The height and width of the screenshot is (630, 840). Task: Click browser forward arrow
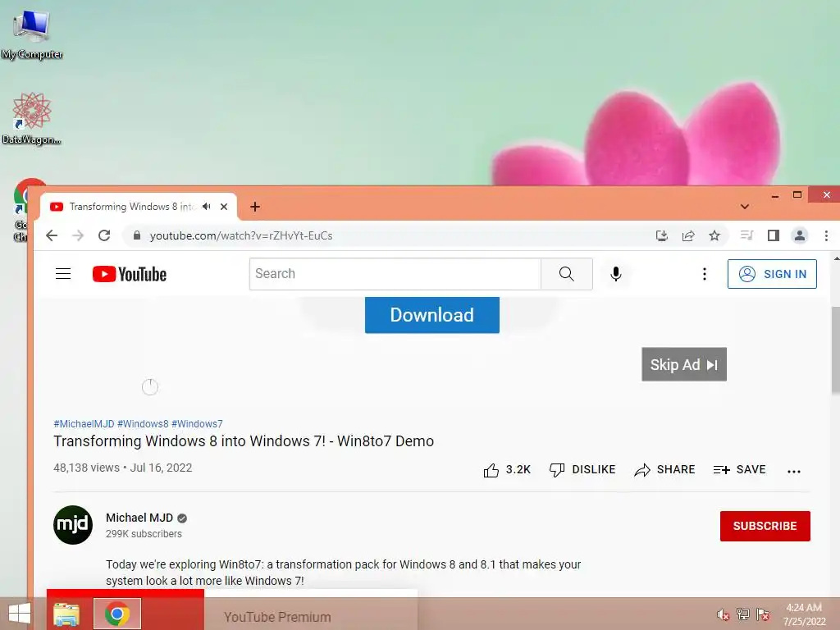[78, 235]
